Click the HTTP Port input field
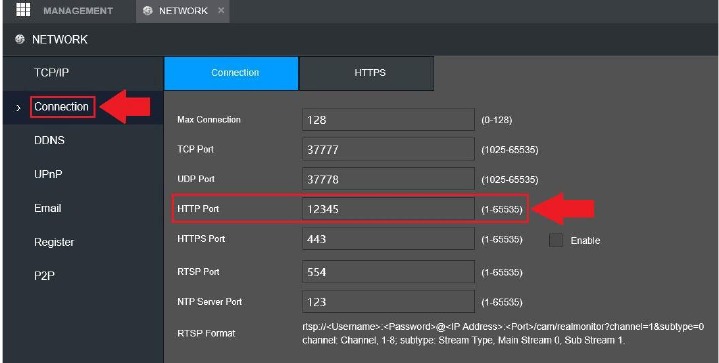This screenshot has width=719, height=363. (388, 209)
